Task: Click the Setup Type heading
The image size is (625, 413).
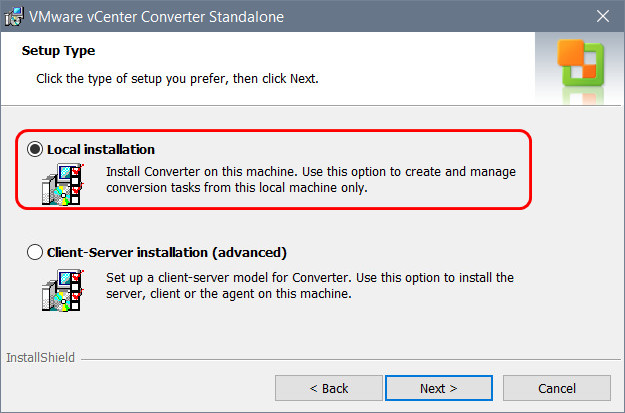Action: point(58,51)
